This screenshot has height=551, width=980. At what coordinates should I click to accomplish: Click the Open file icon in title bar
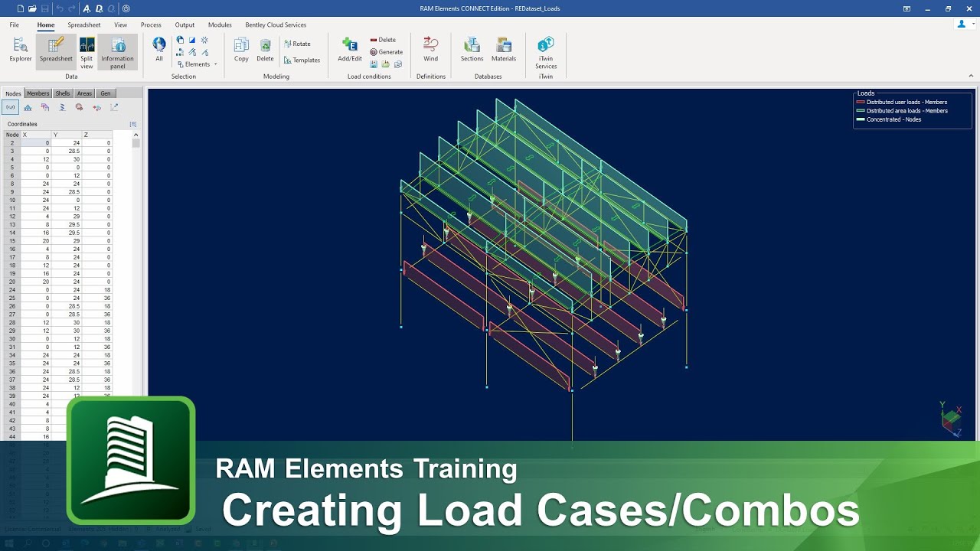[31, 8]
